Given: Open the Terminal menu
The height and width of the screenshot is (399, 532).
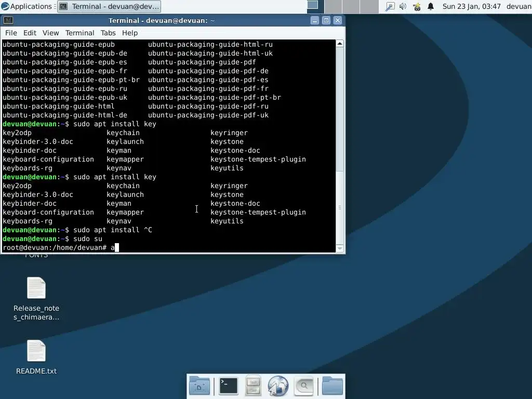Looking at the screenshot, I should click(x=79, y=33).
